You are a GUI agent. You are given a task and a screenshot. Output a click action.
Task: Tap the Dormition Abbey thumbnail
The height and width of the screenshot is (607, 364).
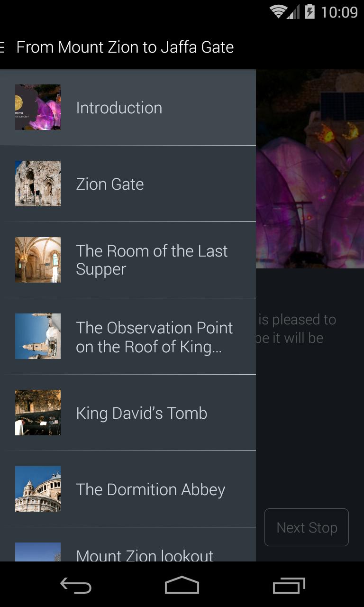coord(38,489)
